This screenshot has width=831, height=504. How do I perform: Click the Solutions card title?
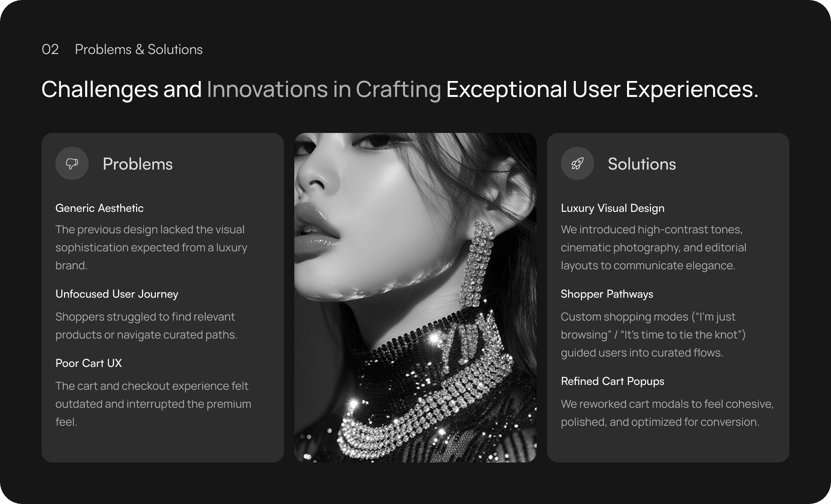pyautogui.click(x=642, y=164)
